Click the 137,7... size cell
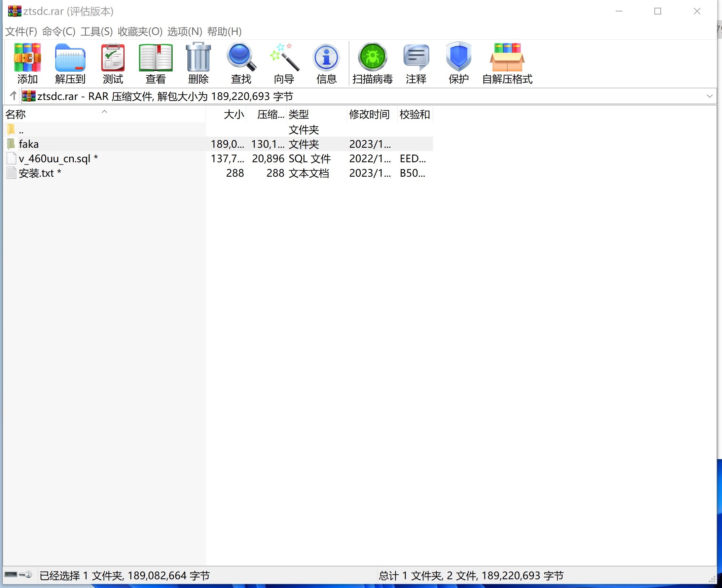 click(x=227, y=159)
